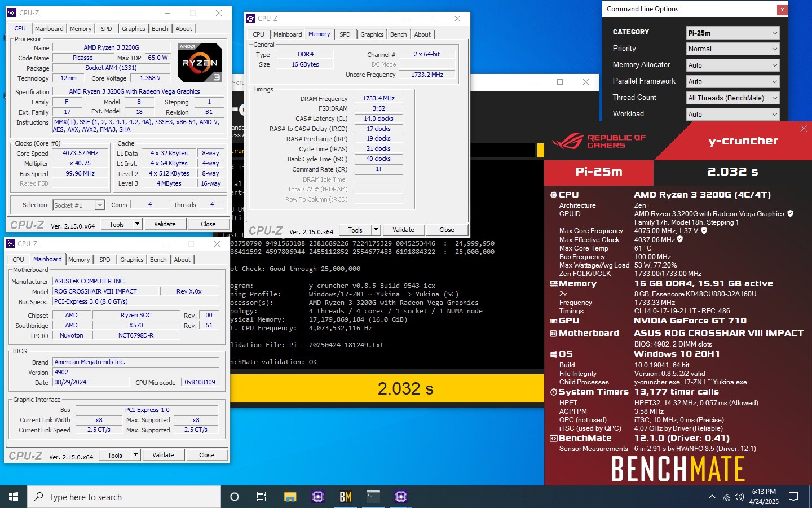812x508 pixels.
Task: Open the Priority dropdown set to Normal
Action: point(732,49)
